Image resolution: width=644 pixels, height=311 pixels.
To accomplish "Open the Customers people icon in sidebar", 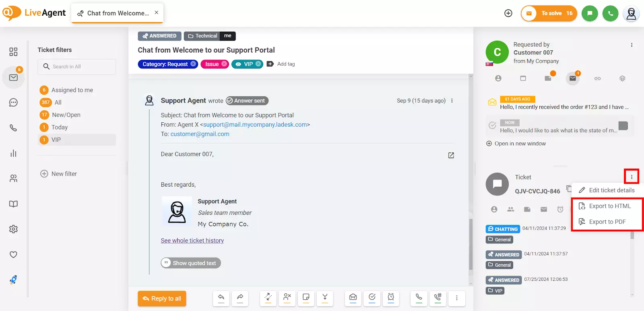I will point(13,178).
